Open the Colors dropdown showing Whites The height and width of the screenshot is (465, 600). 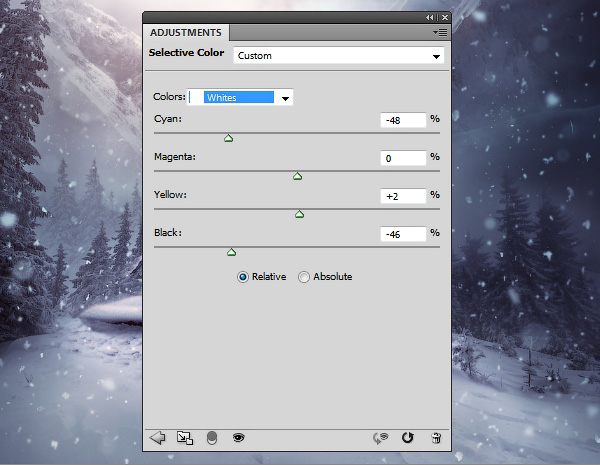tap(240, 97)
